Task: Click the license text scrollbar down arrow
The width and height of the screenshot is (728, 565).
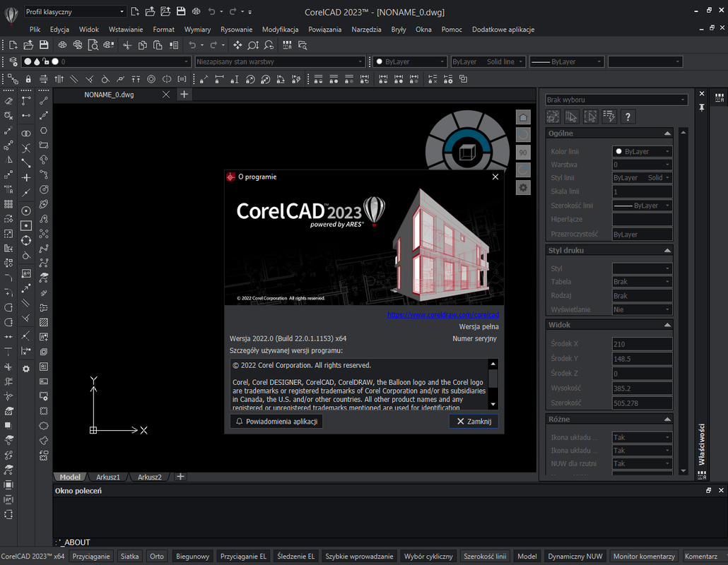Action: 493,405
